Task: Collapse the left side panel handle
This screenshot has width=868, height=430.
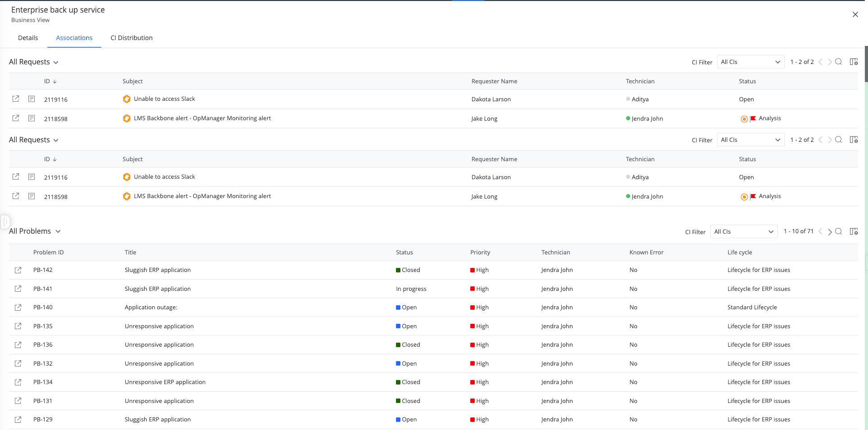Action: coord(5,222)
